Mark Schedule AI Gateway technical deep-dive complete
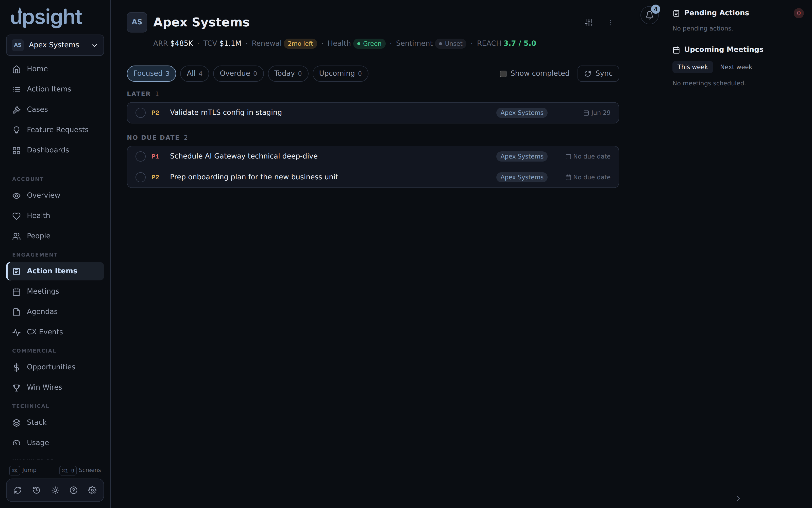 coord(140,156)
